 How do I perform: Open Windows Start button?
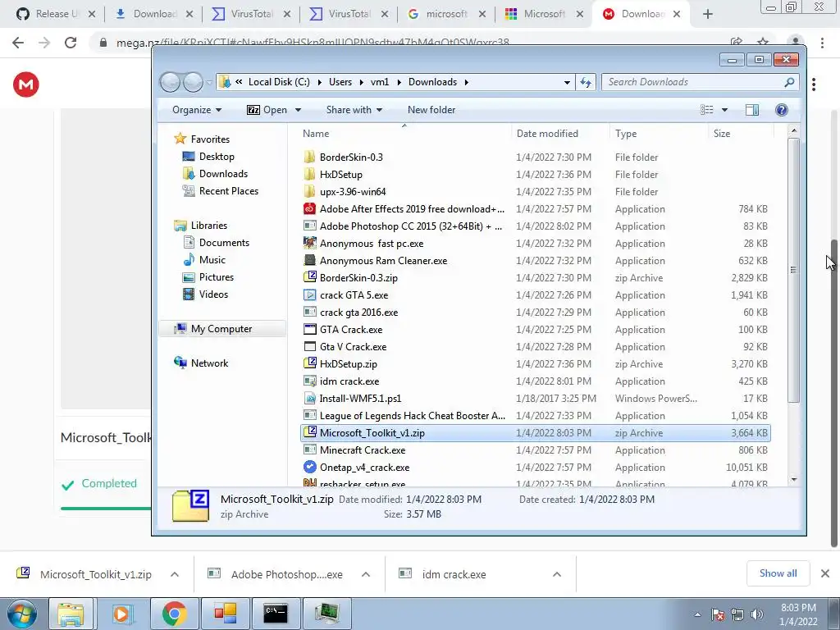[x=21, y=614]
